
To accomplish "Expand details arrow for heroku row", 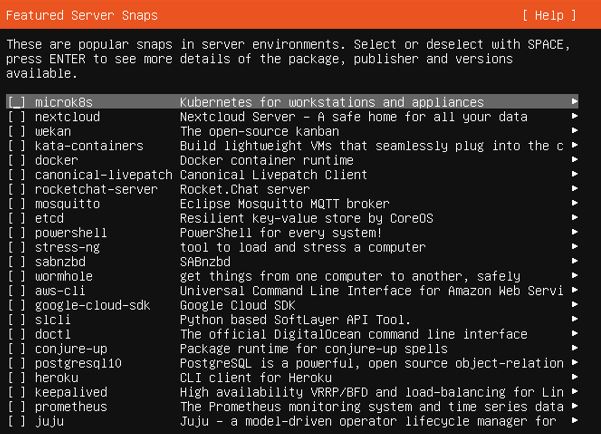I will [x=574, y=377].
